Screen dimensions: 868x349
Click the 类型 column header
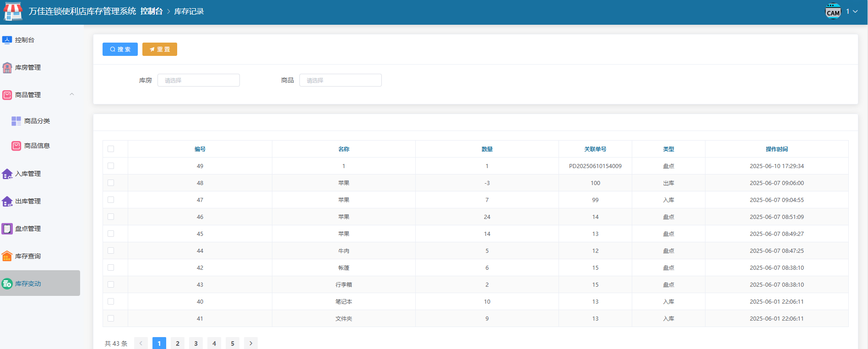(668, 149)
